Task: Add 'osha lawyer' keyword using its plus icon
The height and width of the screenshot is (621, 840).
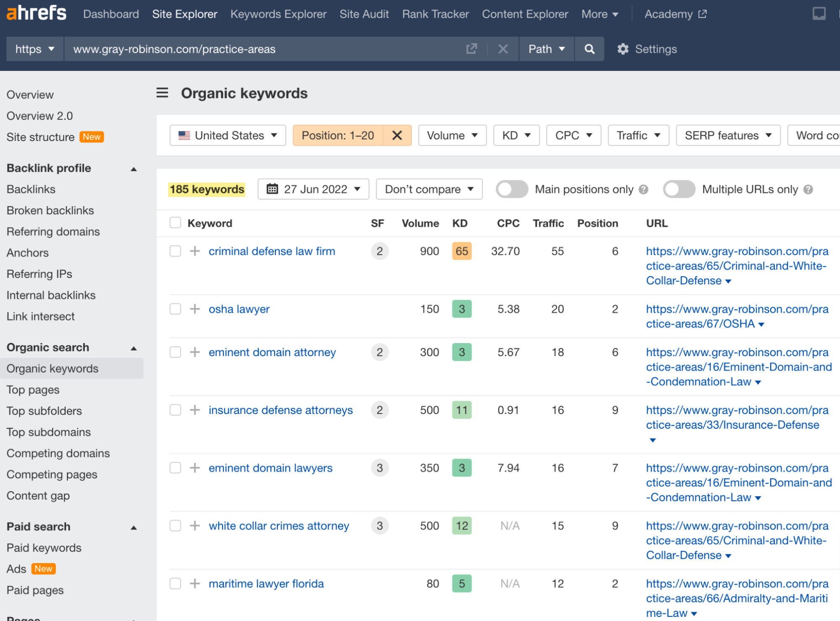Action: click(x=194, y=309)
